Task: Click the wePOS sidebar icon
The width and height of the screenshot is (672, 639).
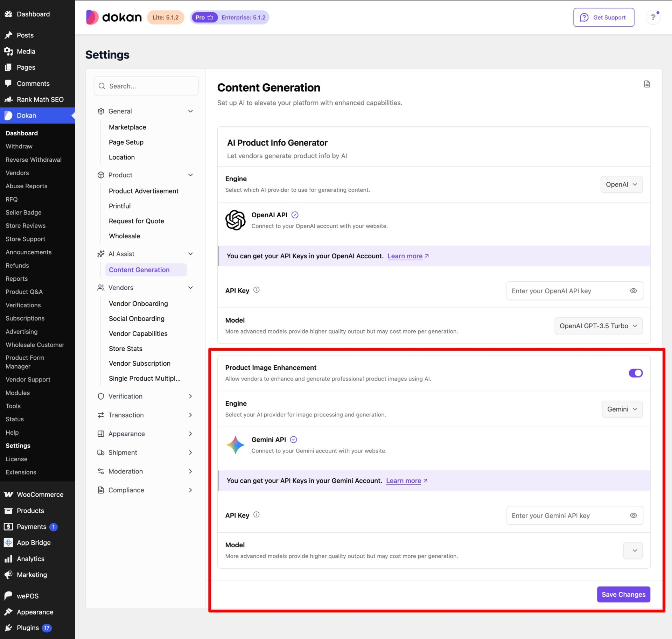Action: [8, 596]
